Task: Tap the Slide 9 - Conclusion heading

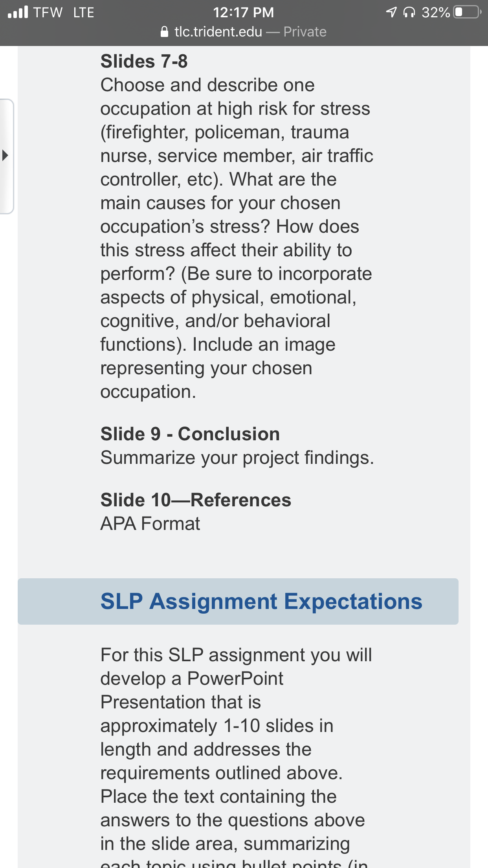Action: coord(190,434)
